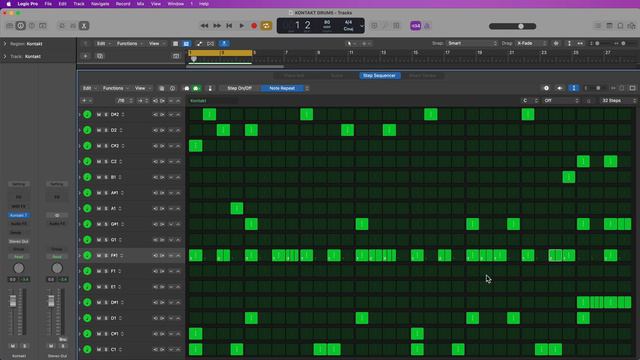640x360 pixels.
Task: Toggle the Step Sequencer info inspector icon
Action: [173, 88]
